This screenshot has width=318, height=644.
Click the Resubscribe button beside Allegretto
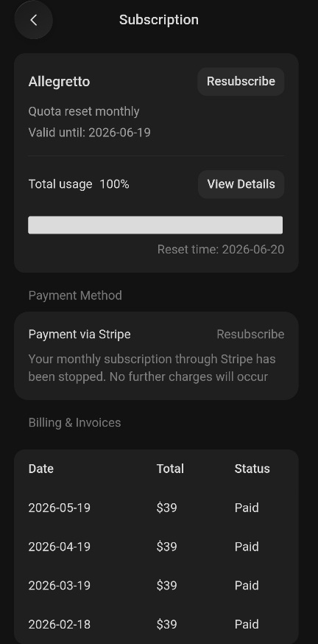click(241, 81)
